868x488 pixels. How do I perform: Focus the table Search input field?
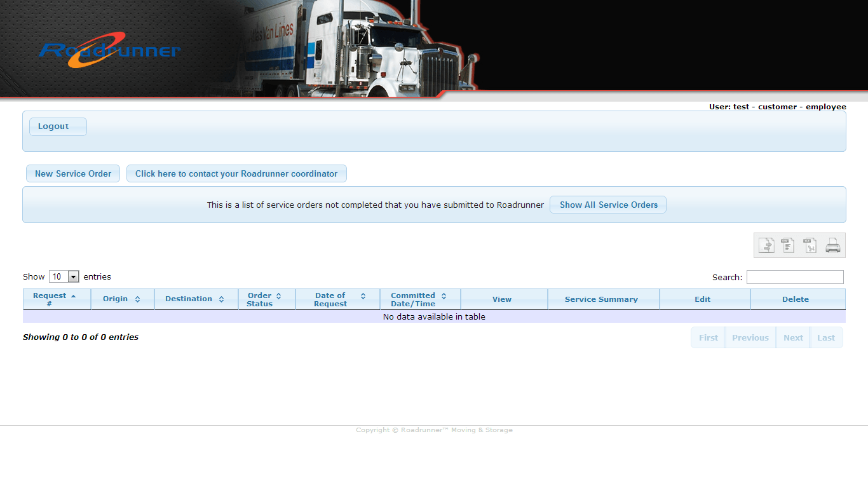point(794,277)
